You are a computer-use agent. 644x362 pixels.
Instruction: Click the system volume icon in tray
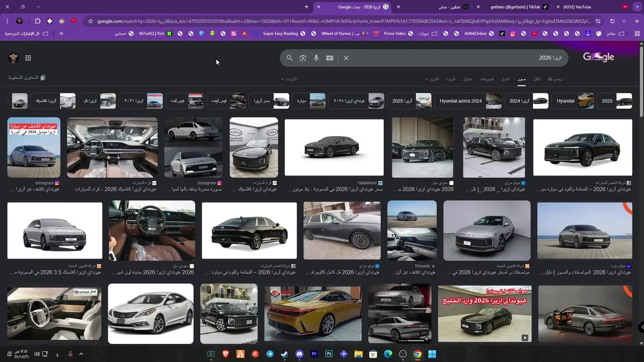click(37, 354)
